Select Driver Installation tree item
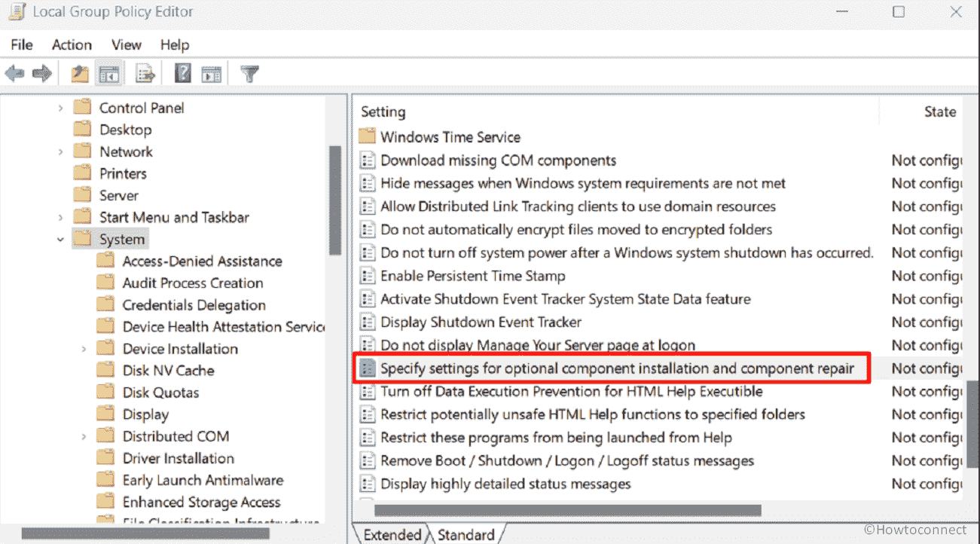 tap(179, 458)
